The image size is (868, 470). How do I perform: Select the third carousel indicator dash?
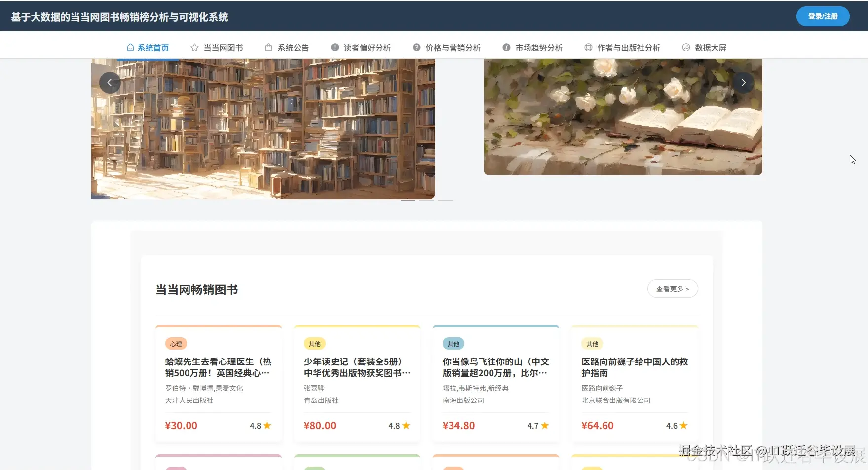click(446, 200)
